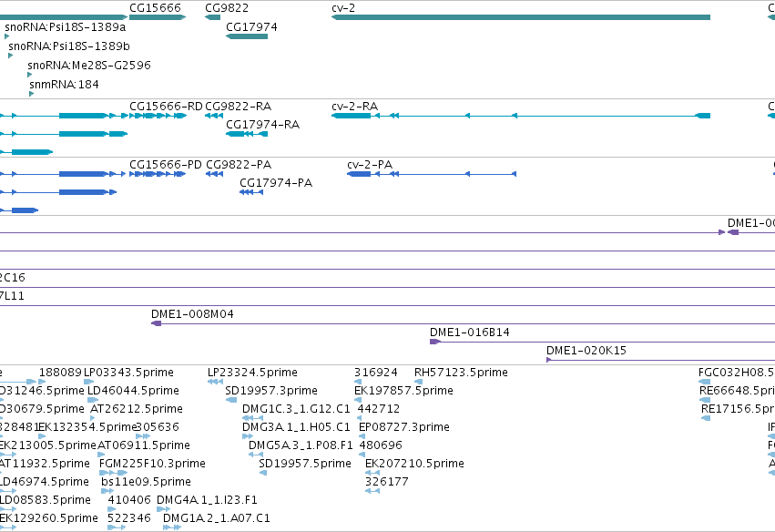Select FGM225F10.3prime EST label
The image size is (775, 532).
pos(152,464)
